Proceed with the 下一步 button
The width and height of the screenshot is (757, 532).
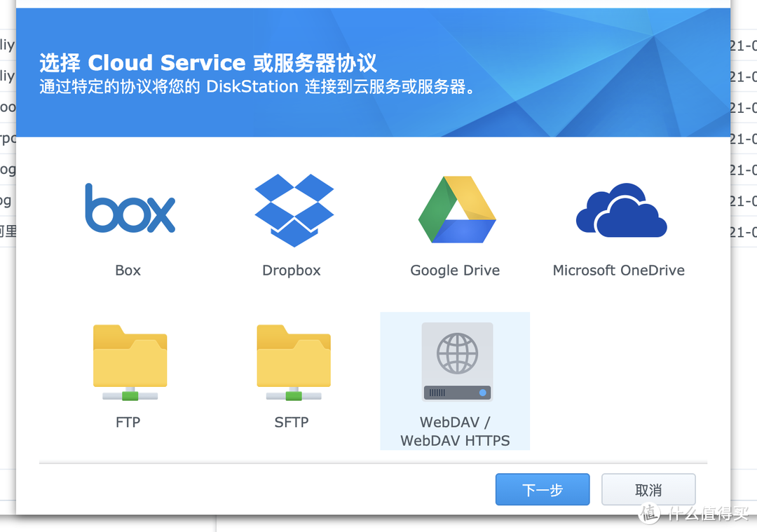[543, 489]
